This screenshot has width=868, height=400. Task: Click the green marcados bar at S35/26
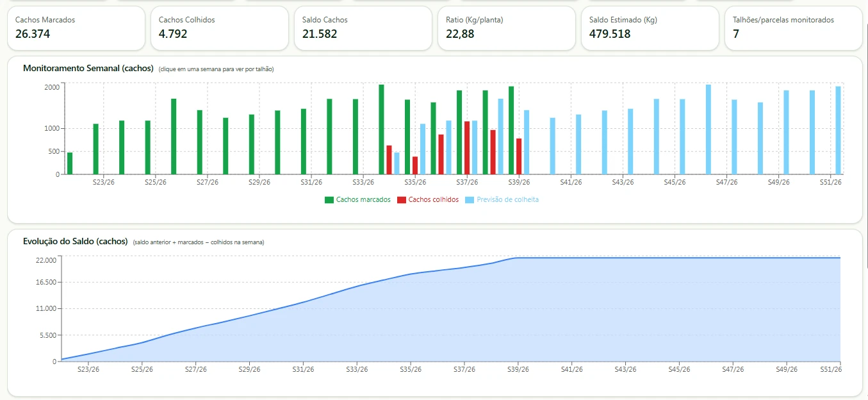pyautogui.click(x=407, y=137)
